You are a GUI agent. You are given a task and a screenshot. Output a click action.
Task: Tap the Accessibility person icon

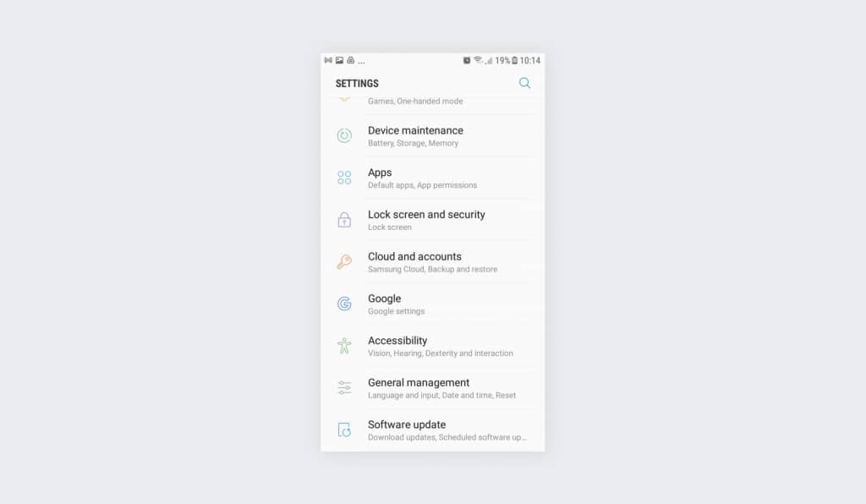pyautogui.click(x=344, y=346)
